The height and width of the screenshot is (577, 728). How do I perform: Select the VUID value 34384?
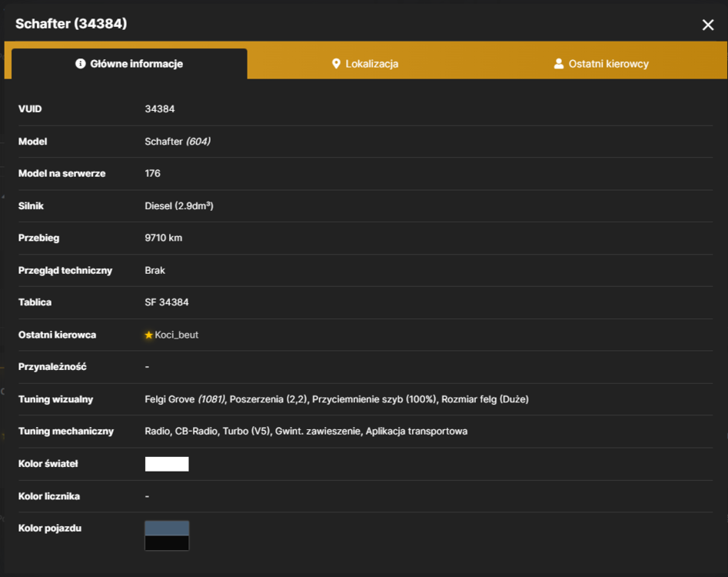point(160,109)
